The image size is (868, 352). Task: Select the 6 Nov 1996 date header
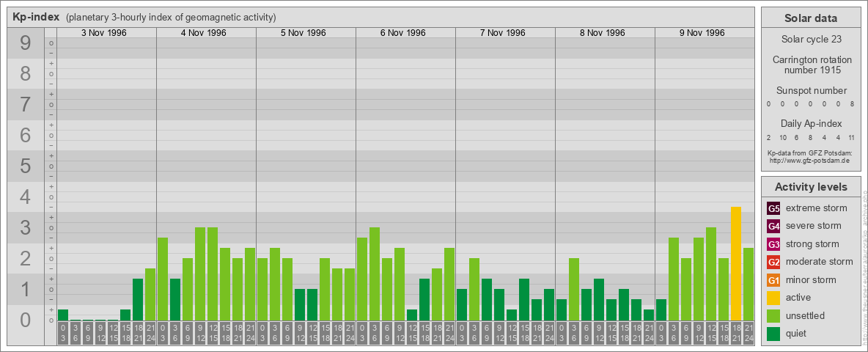[x=403, y=33]
